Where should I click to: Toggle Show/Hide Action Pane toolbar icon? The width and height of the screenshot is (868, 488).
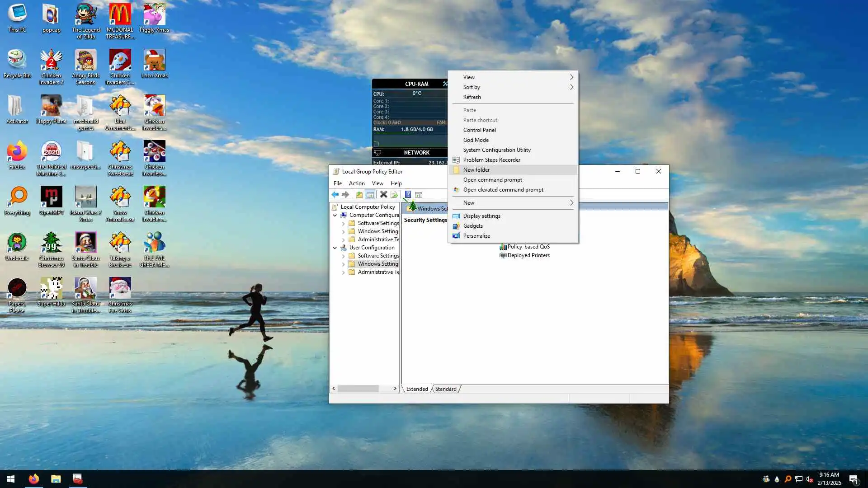pyautogui.click(x=419, y=195)
